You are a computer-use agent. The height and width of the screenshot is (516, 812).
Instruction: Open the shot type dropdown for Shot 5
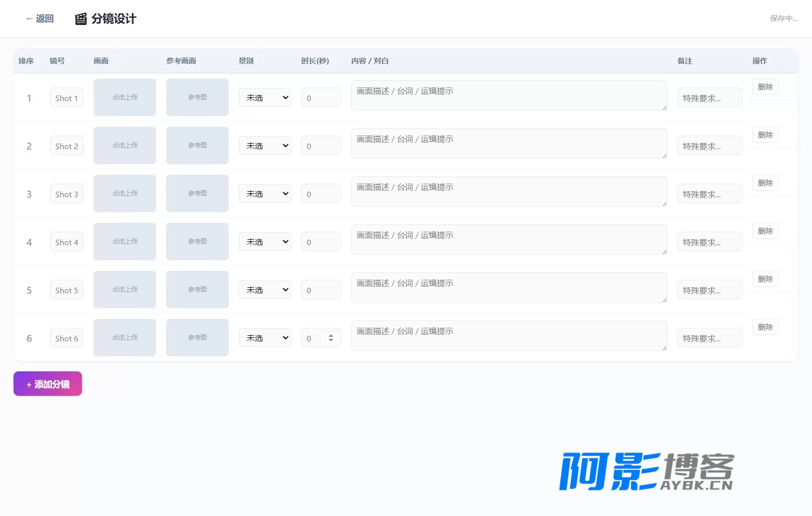pos(265,289)
